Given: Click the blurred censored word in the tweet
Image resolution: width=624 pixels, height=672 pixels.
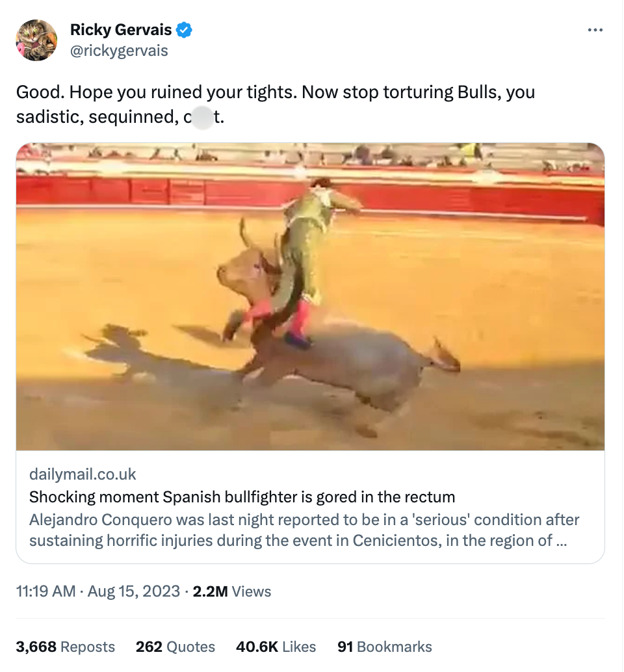Looking at the screenshot, I should (203, 118).
